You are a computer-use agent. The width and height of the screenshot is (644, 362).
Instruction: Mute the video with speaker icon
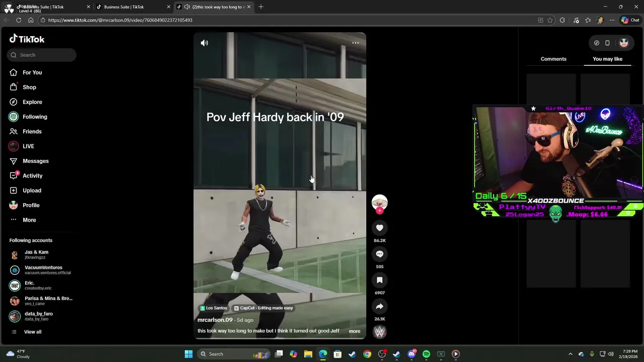pyautogui.click(x=204, y=43)
